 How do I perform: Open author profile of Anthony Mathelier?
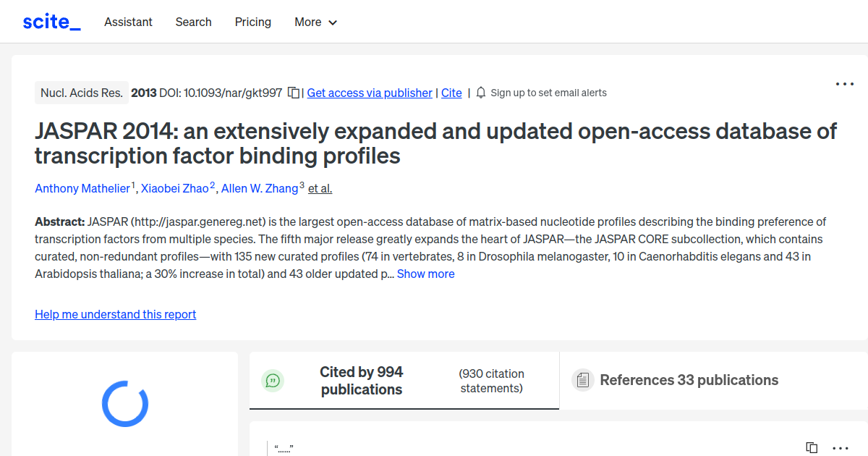[x=82, y=188]
